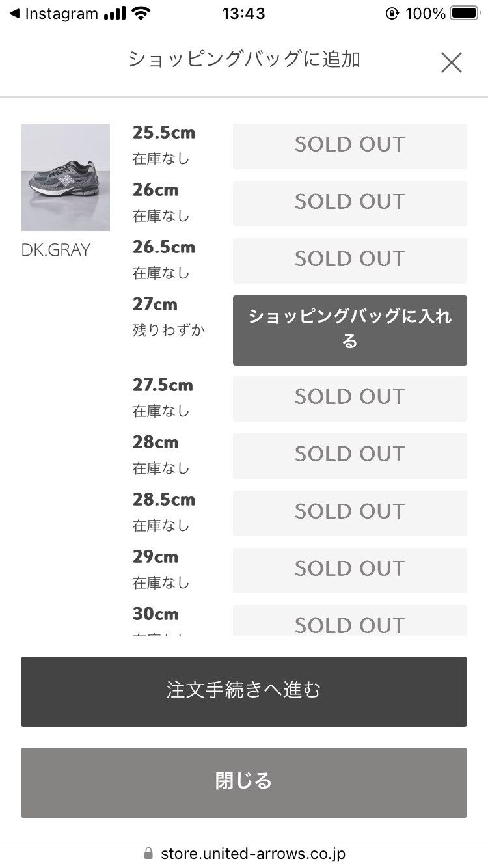Tap the 13:43 clock in status bar
Image resolution: width=488 pixels, height=868 pixels.
pyautogui.click(x=243, y=14)
